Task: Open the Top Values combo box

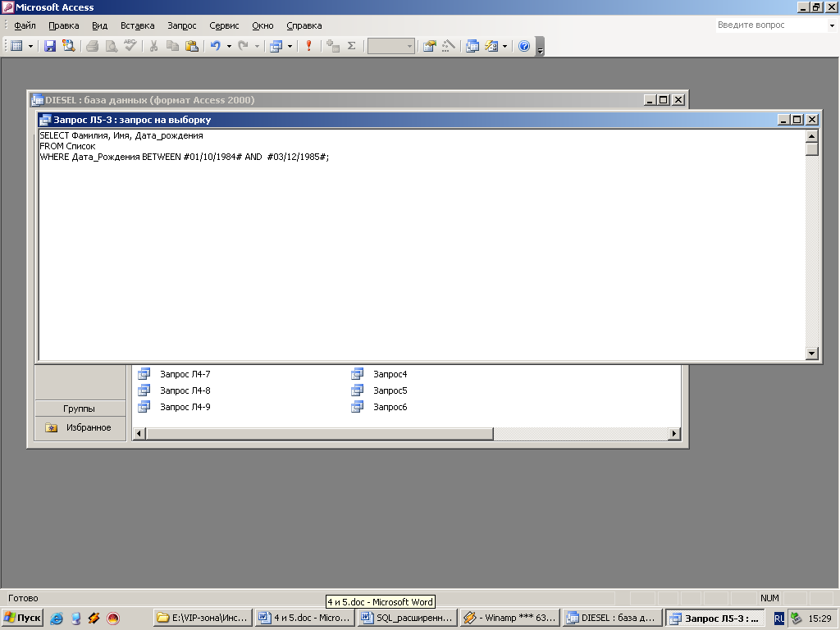Action: tap(391, 46)
